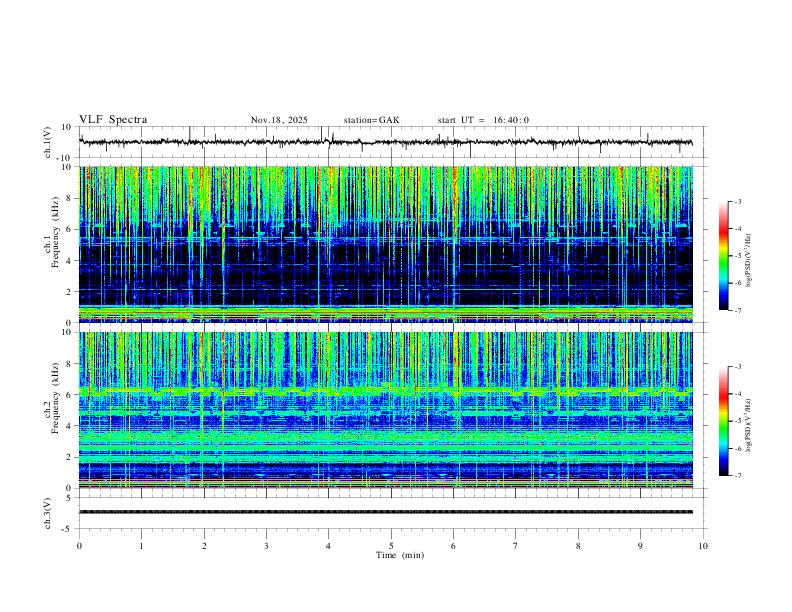Click the 'ch.3(V)' axis label

click(x=48, y=513)
